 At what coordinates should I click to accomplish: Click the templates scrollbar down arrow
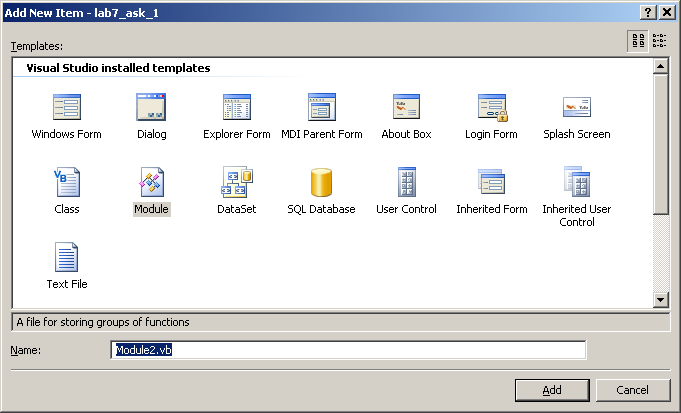click(x=661, y=299)
